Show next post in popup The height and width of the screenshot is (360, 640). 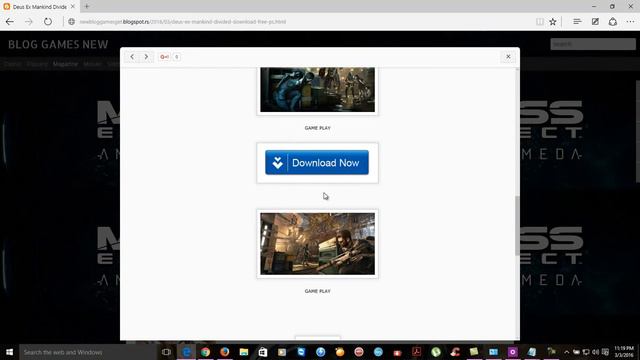click(146, 57)
